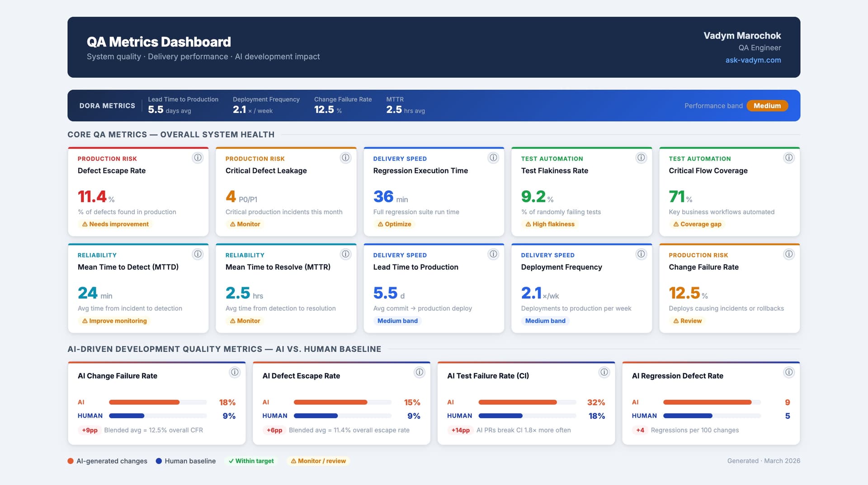Click info icon on Critical Defect Leakage card

pos(345,158)
